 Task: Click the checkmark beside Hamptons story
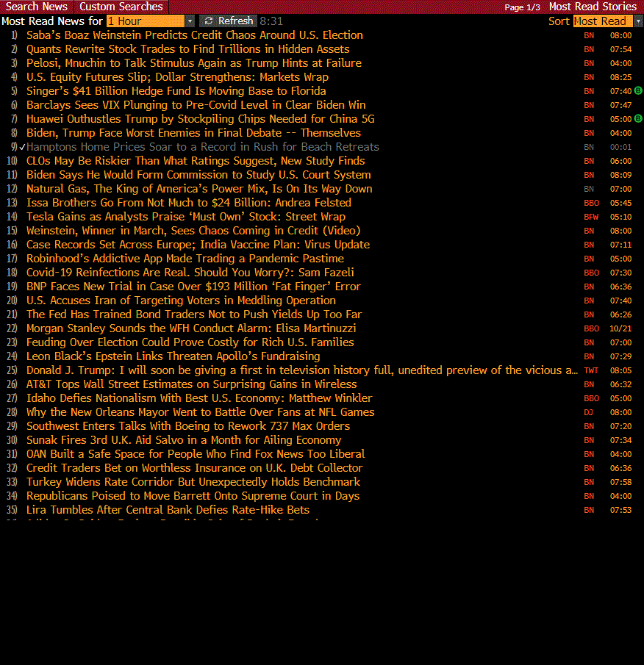(22, 147)
